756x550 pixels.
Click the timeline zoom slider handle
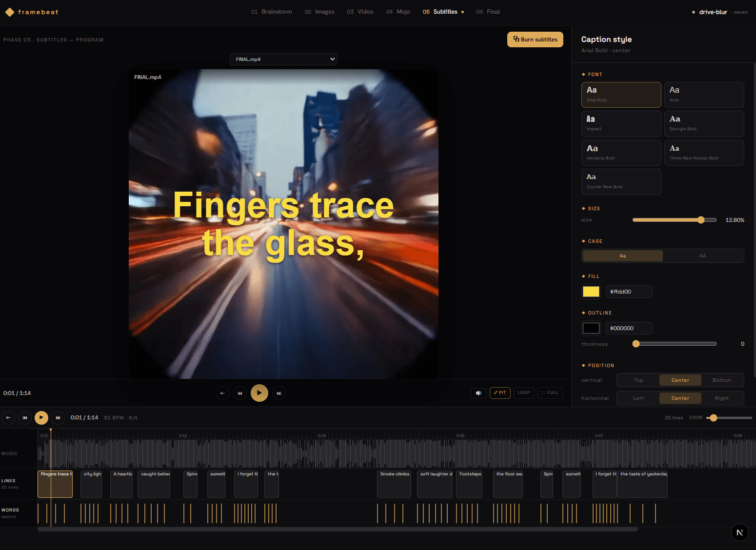click(x=714, y=418)
